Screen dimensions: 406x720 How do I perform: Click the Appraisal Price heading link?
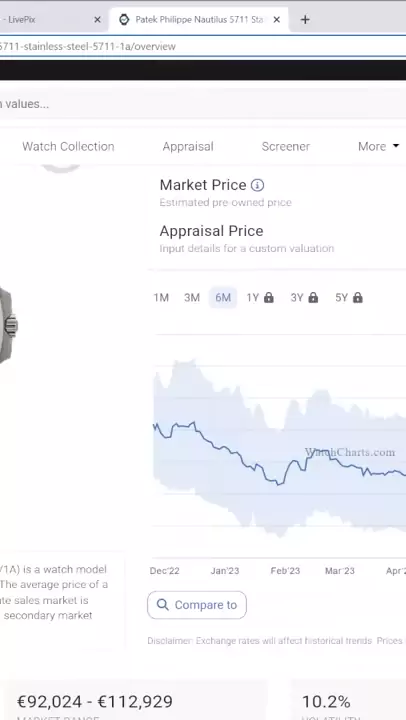(x=211, y=231)
